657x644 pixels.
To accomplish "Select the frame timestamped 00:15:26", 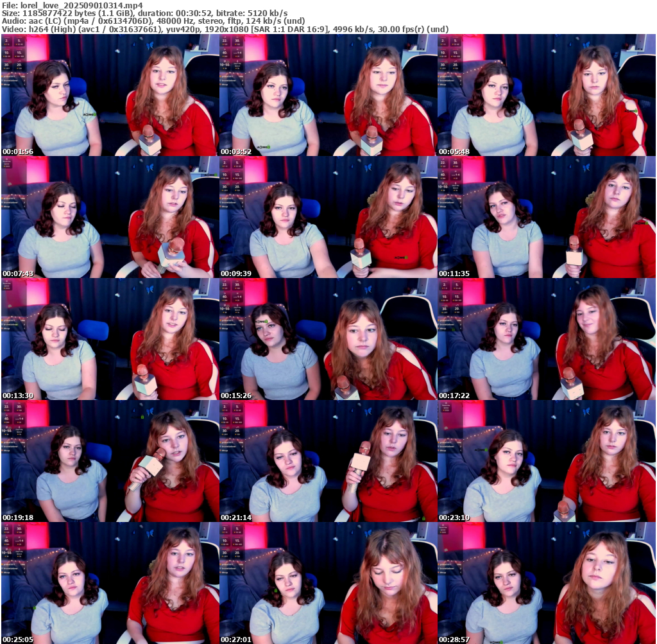I will pos(328,339).
